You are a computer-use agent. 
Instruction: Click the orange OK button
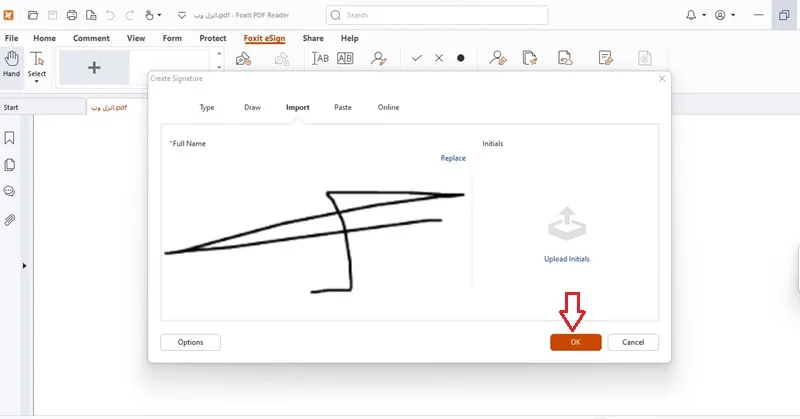click(x=576, y=342)
